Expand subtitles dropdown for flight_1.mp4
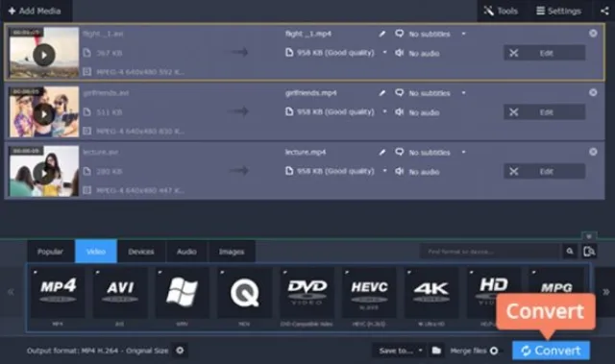The image size is (615, 364). 463,34
